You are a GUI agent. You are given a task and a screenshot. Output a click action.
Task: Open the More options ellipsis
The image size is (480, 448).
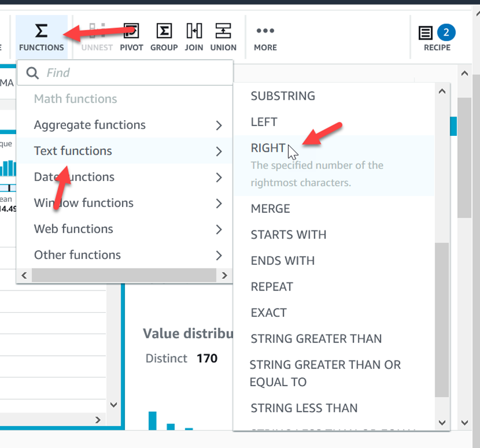pos(265,31)
